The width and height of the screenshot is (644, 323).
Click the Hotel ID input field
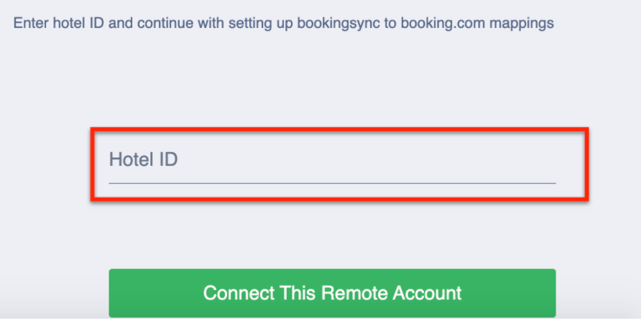tap(331, 160)
